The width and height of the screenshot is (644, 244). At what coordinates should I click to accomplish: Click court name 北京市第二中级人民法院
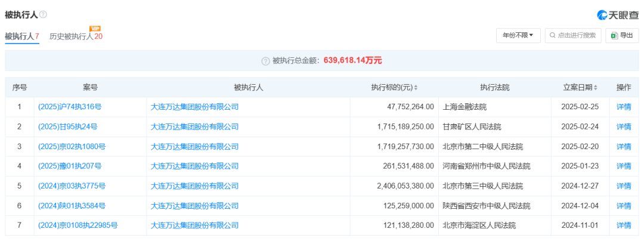point(482,146)
